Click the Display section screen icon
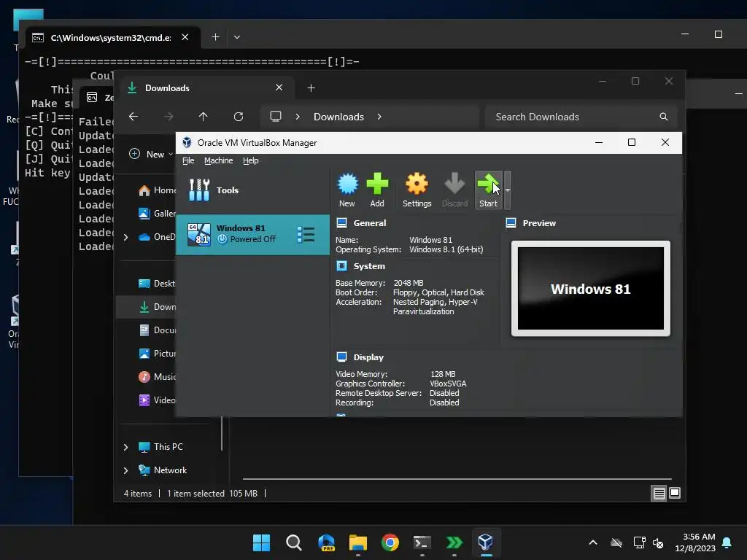The image size is (747, 560). (341, 357)
